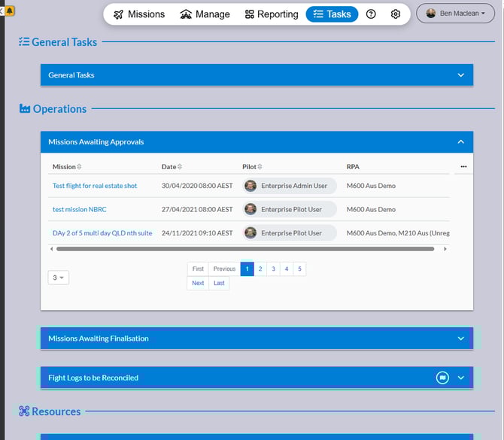Image resolution: width=504 pixels, height=440 pixels.
Task: Click the yellow notification bell icon
Action: [x=10, y=11]
